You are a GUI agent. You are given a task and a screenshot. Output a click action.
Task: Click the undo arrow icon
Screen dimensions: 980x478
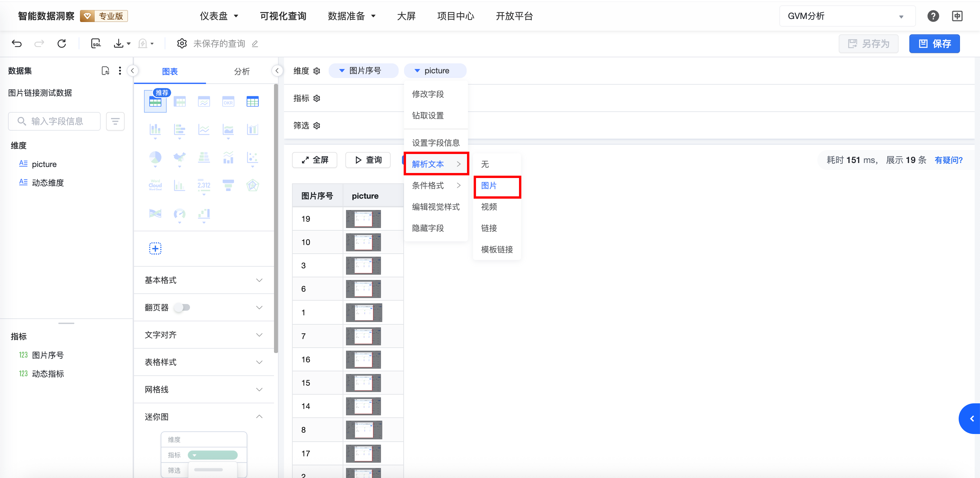click(17, 43)
